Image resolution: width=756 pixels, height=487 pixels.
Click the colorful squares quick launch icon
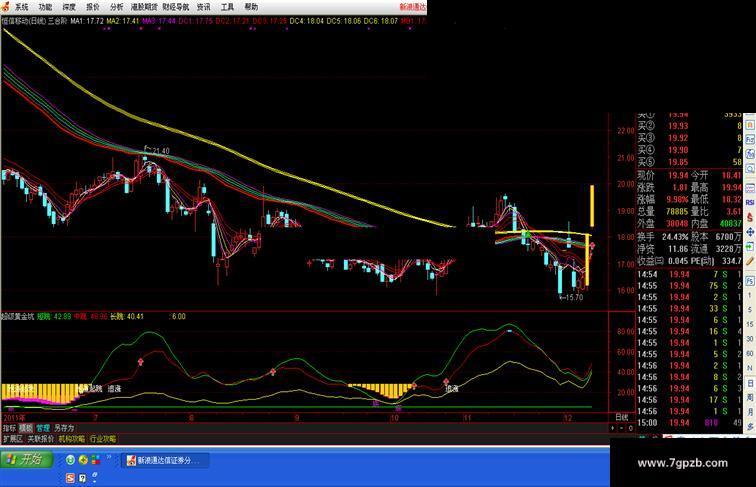point(95,460)
